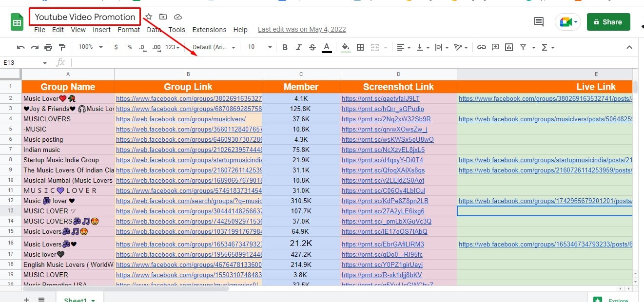The height and width of the screenshot is (302, 644).
Task: Open the Edit menu
Action: coord(58,30)
